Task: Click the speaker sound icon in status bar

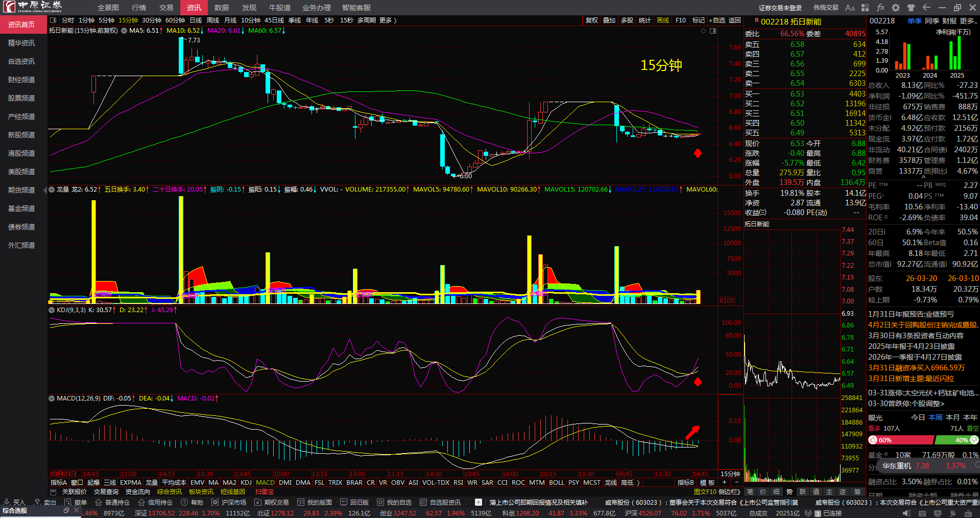Action: tap(907, 513)
